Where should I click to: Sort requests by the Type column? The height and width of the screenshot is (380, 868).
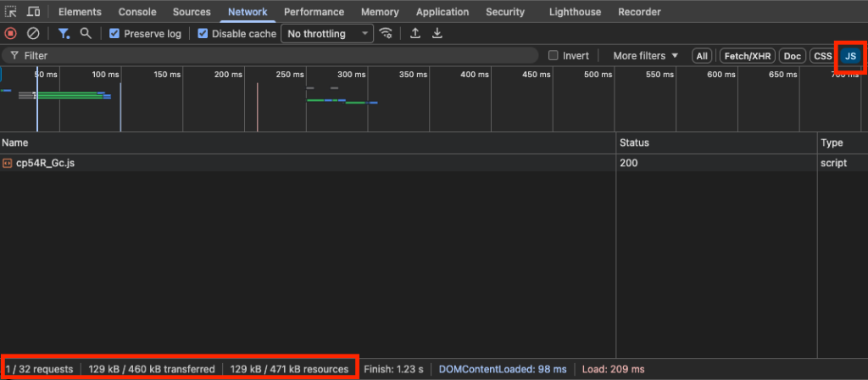843,142
